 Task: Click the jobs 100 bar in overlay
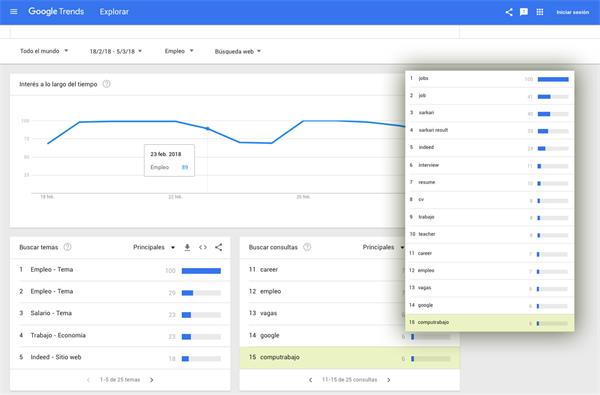point(553,79)
